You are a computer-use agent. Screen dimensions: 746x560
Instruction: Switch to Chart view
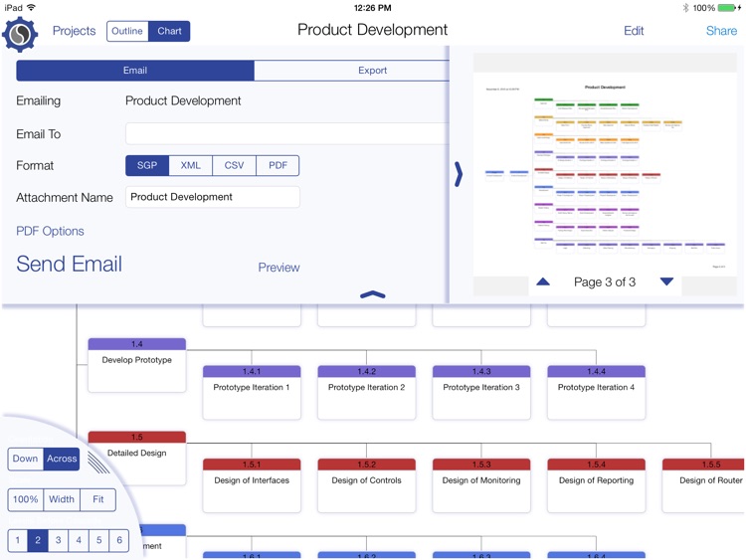point(169,31)
